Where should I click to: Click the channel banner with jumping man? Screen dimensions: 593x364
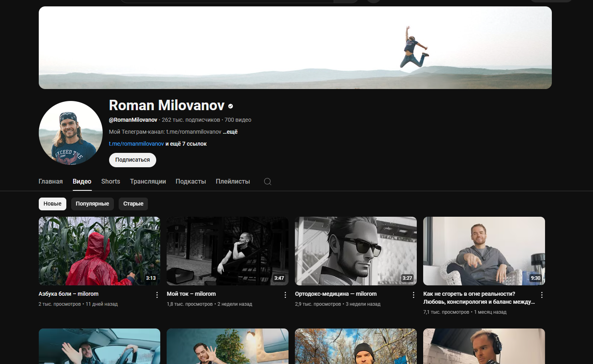click(x=295, y=47)
